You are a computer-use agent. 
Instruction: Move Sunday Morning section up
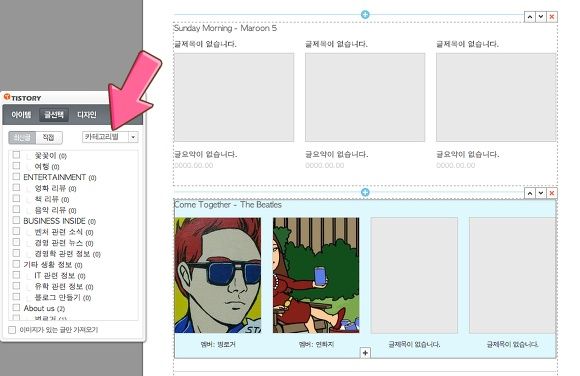(x=530, y=17)
